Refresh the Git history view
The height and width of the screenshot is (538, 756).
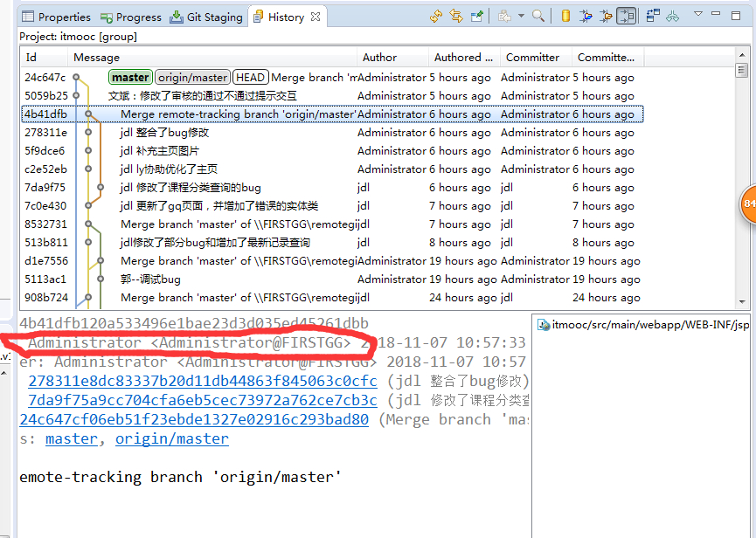[x=437, y=15]
